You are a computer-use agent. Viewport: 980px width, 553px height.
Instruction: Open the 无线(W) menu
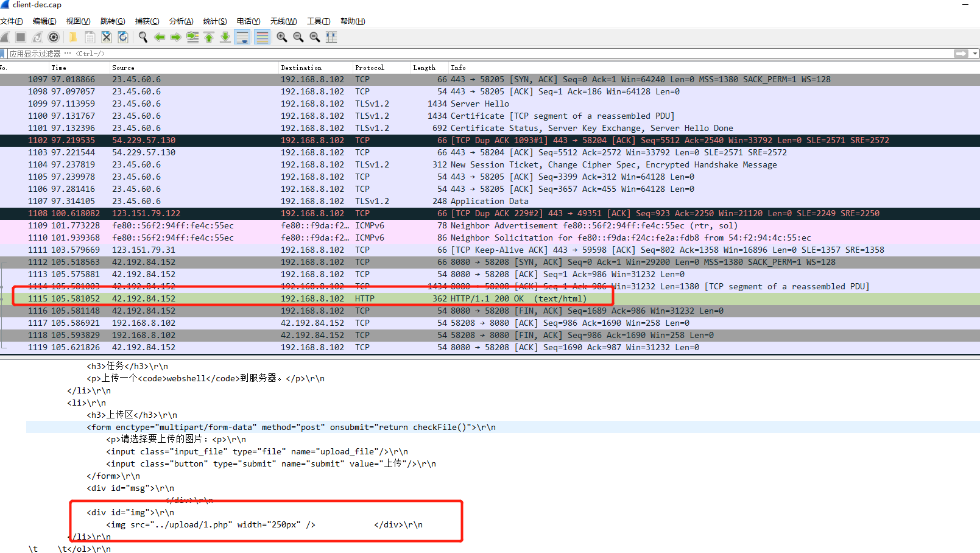283,21
